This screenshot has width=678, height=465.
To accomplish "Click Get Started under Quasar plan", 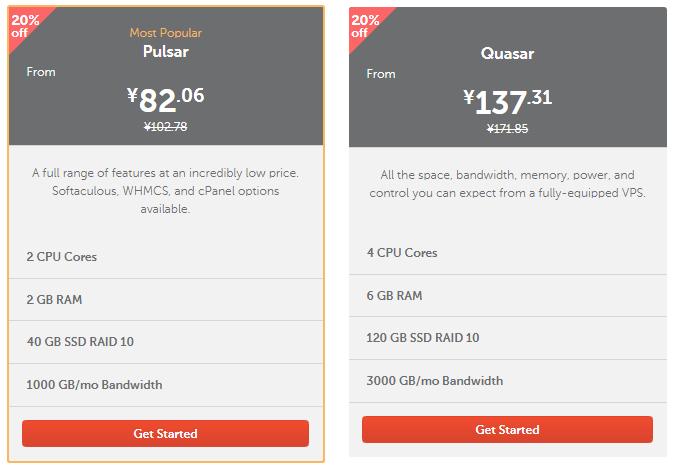I will [x=507, y=429].
